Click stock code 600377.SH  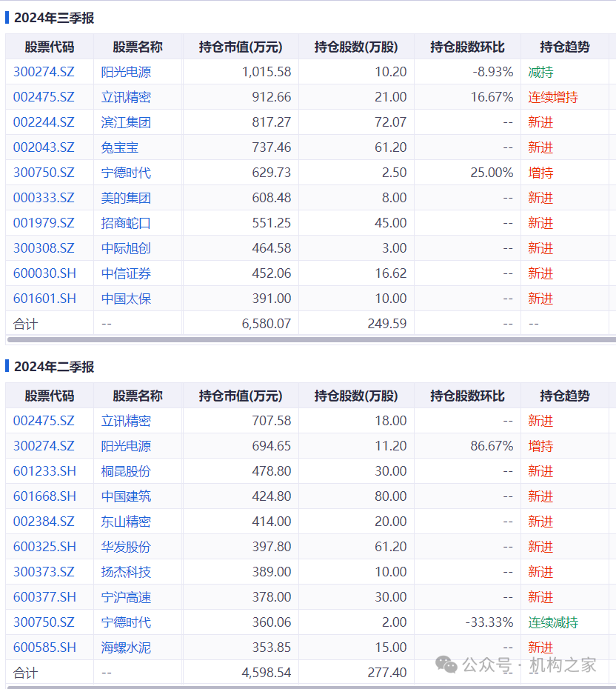pos(44,597)
